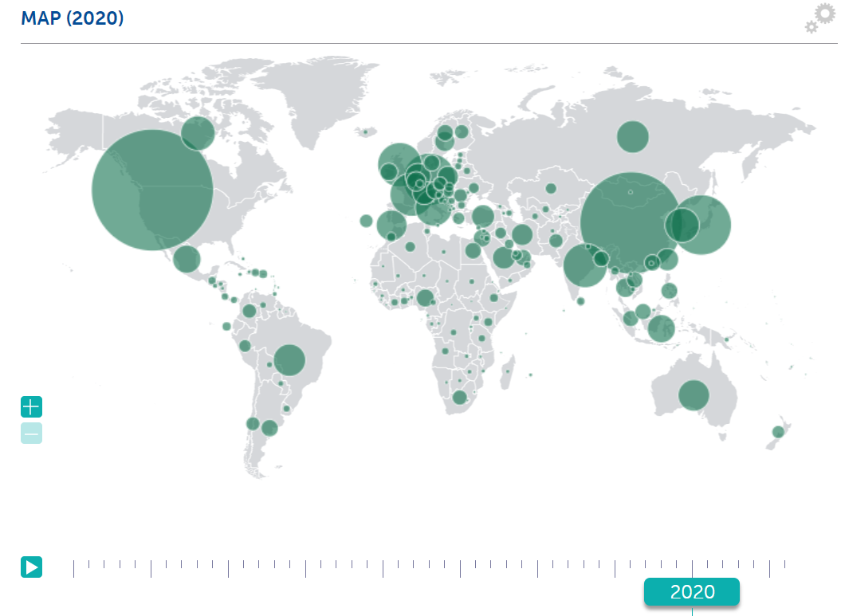
Task: Click the Russia data bubble
Action: 633,136
